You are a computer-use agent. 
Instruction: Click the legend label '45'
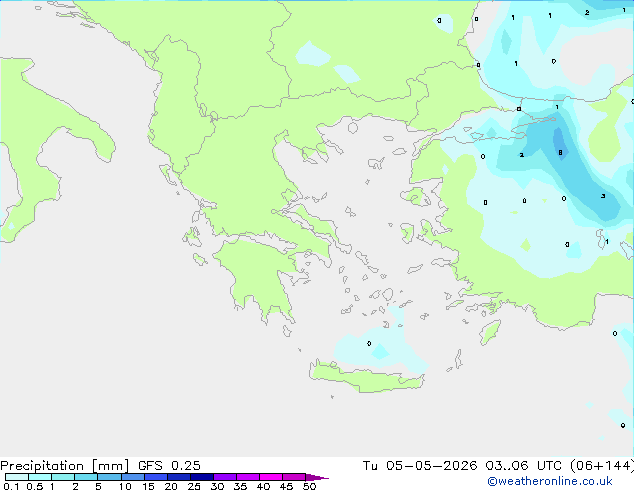(286, 486)
